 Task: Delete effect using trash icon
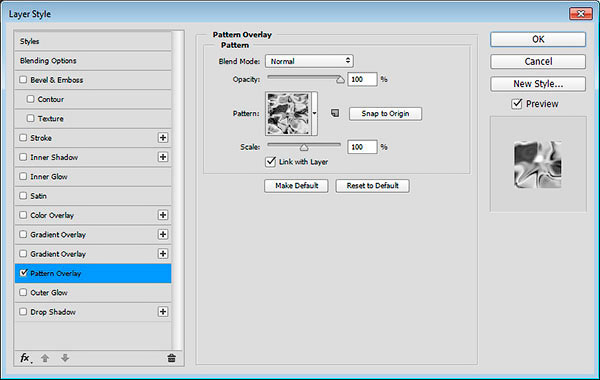tap(171, 358)
